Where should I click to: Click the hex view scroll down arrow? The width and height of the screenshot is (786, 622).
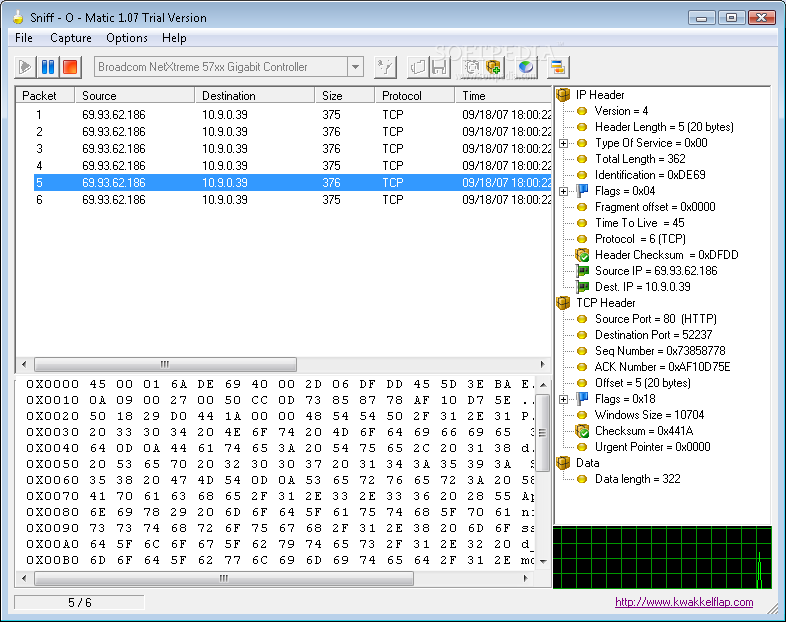tap(543, 562)
